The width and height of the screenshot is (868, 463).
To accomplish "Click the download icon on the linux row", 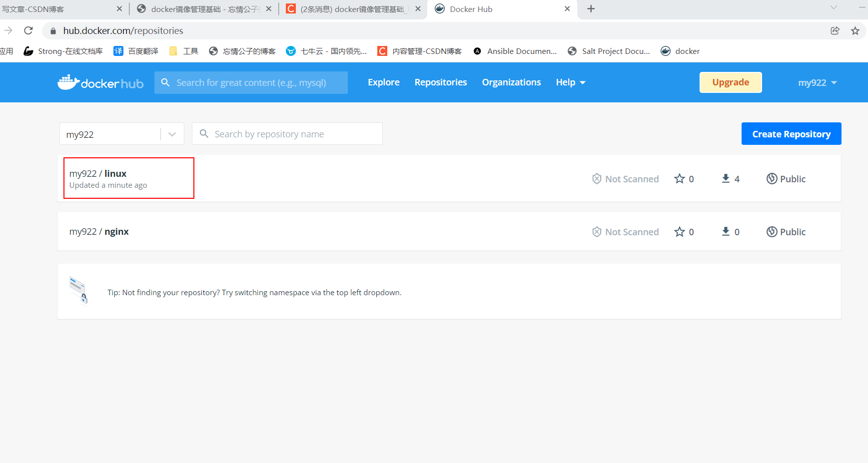I will coord(726,179).
